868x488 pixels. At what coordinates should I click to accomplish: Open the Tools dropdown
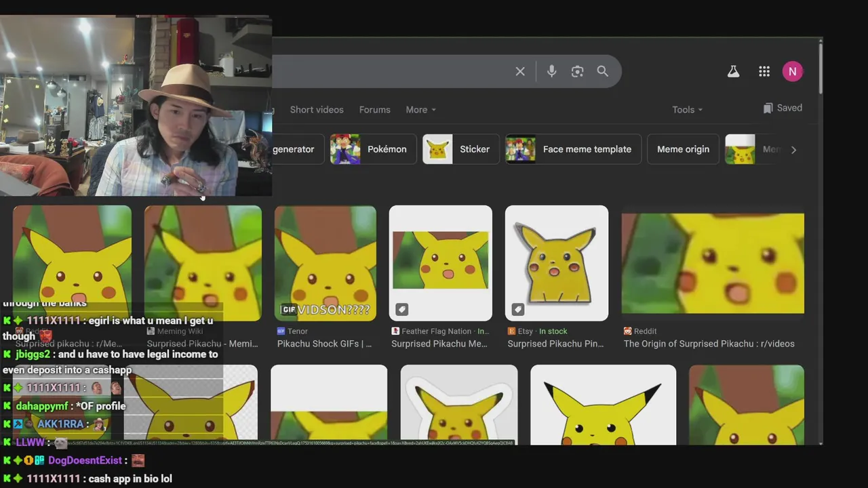(687, 110)
